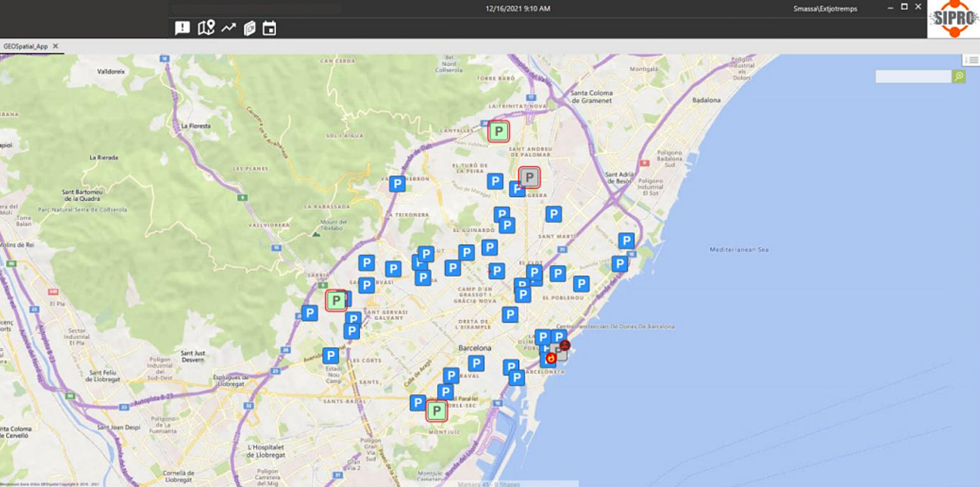Click blue parking marker near Estadi Nou Camp
Viewport: 980px width, 487px height.
click(x=331, y=356)
